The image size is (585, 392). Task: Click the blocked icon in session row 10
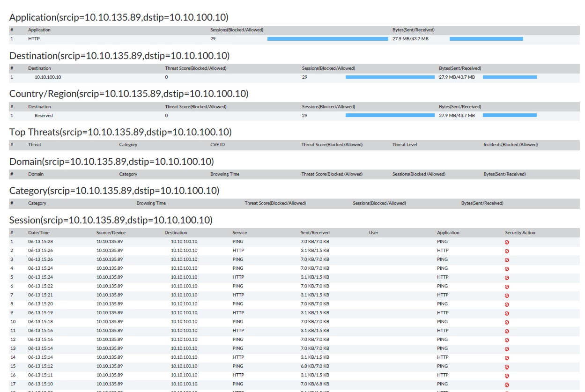coord(507,322)
